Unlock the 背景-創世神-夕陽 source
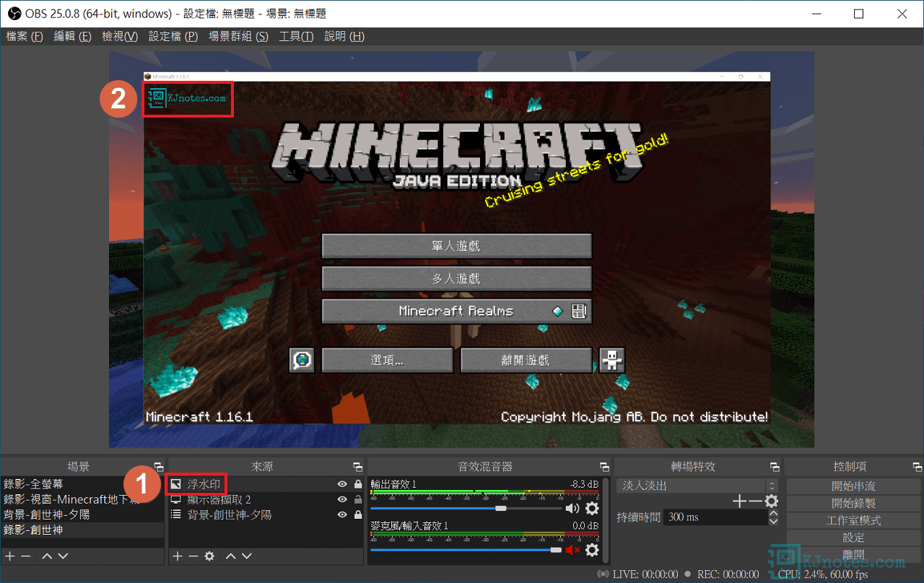 [358, 515]
